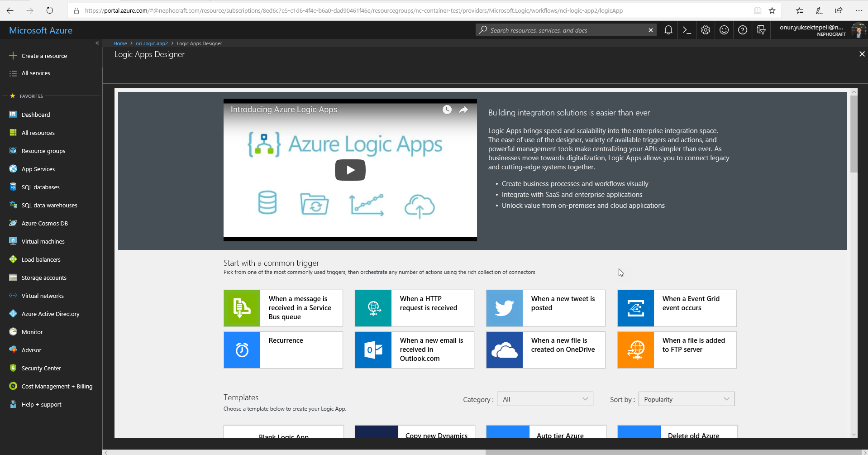Click the App Services icon
868x455 pixels.
(13, 169)
